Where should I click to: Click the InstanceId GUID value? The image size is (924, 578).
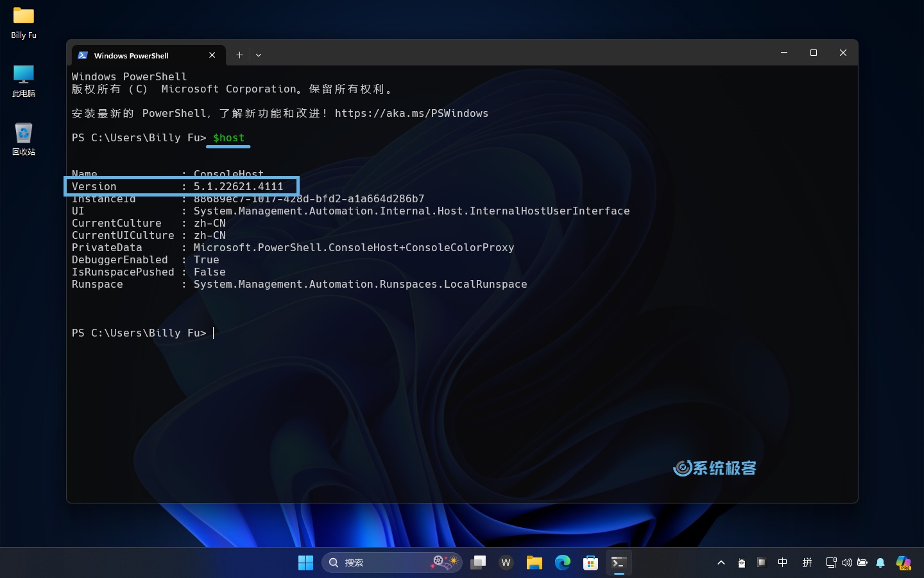(x=309, y=199)
